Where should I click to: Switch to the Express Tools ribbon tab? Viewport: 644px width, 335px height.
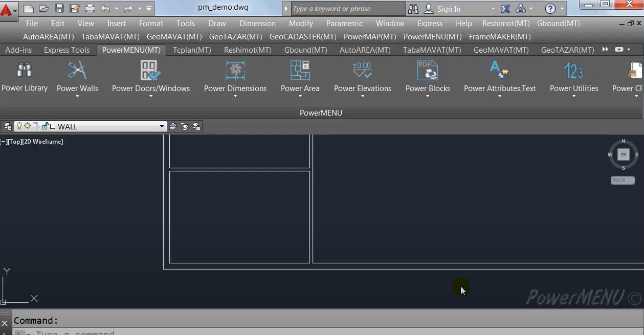point(66,50)
